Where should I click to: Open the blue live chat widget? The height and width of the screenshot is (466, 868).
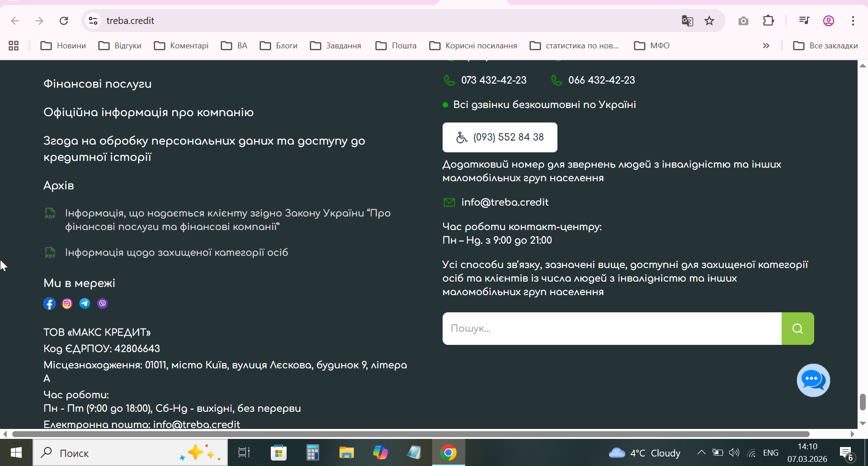(813, 380)
